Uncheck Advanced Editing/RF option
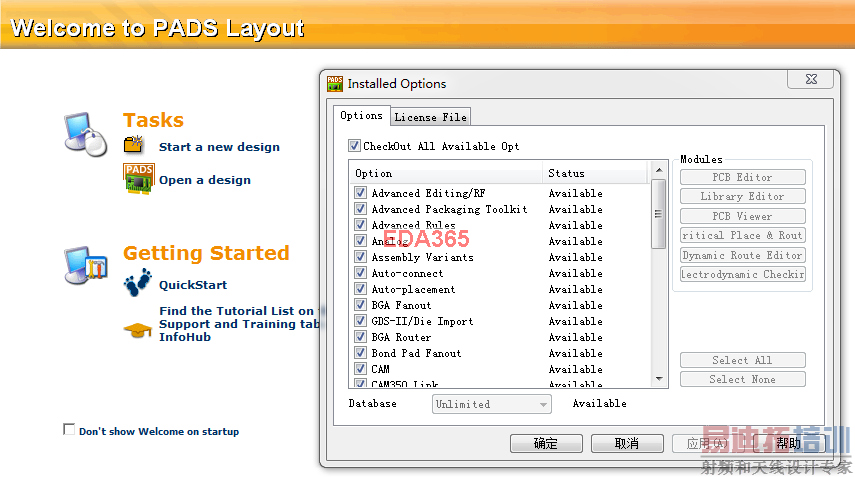Viewport: 855px width, 477px height. pos(360,192)
